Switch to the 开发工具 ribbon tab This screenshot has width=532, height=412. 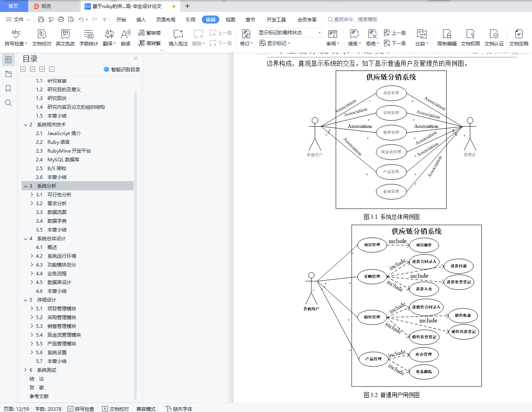point(276,20)
